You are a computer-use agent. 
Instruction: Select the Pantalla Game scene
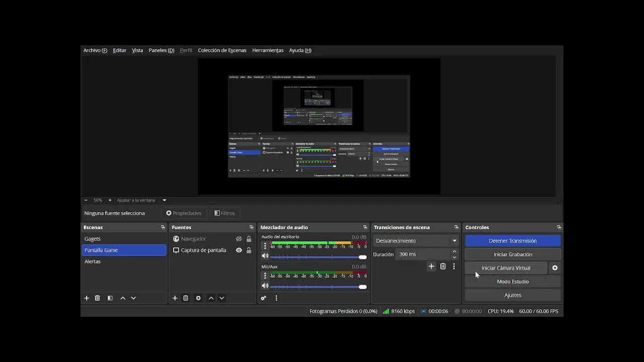pos(124,250)
